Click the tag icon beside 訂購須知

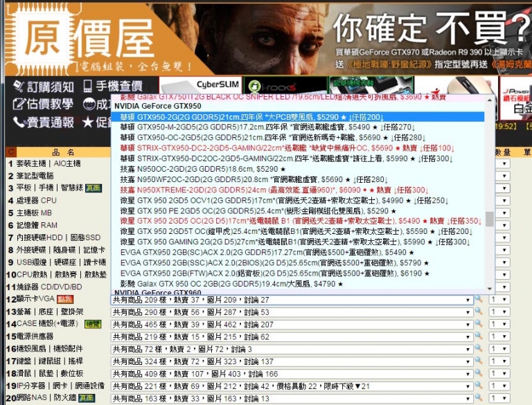tap(19, 87)
